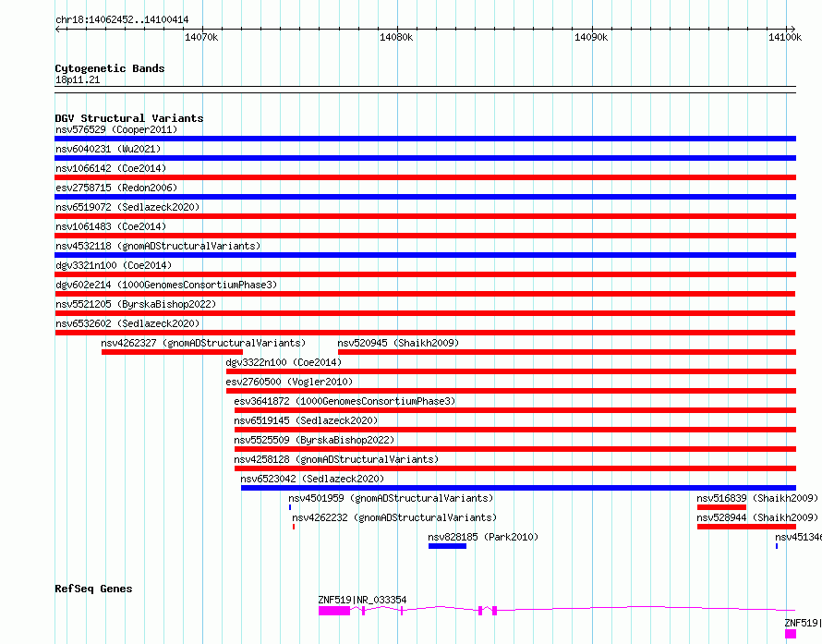The width and height of the screenshot is (822, 644).
Task: Select the large ZNF519 exon block
Action: (334, 611)
